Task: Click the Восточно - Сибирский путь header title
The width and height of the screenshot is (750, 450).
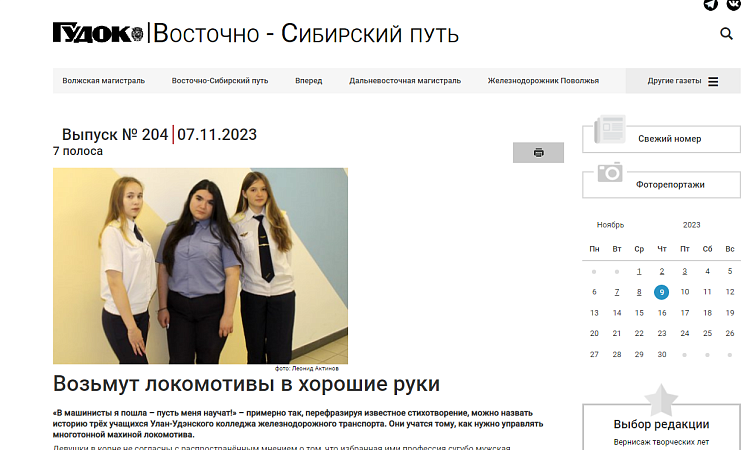Action: (306, 33)
